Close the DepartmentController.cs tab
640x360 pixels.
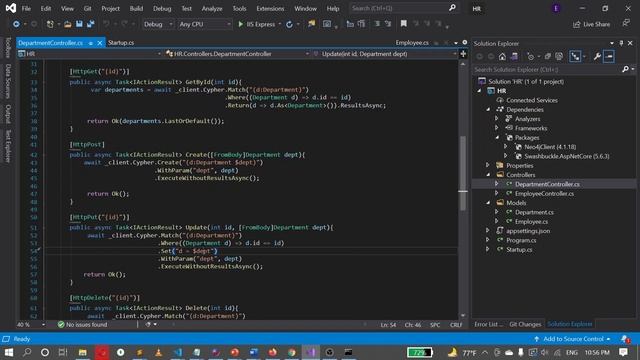click(x=100, y=43)
